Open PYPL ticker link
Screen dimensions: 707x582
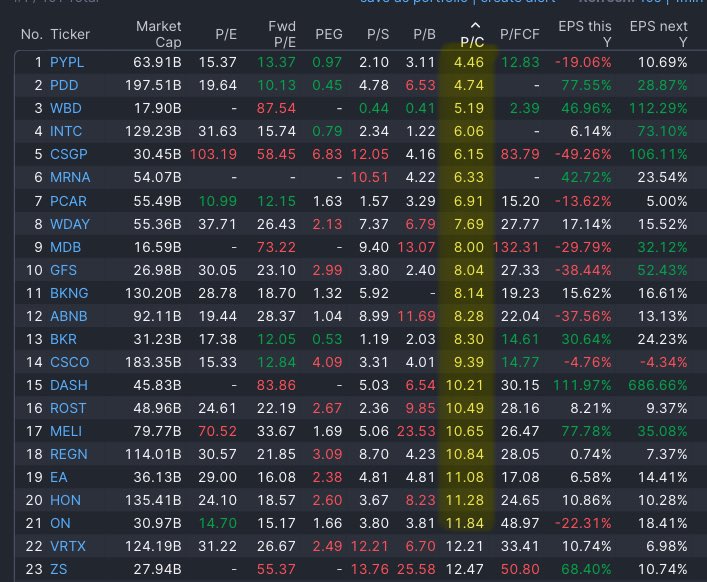(x=67, y=62)
